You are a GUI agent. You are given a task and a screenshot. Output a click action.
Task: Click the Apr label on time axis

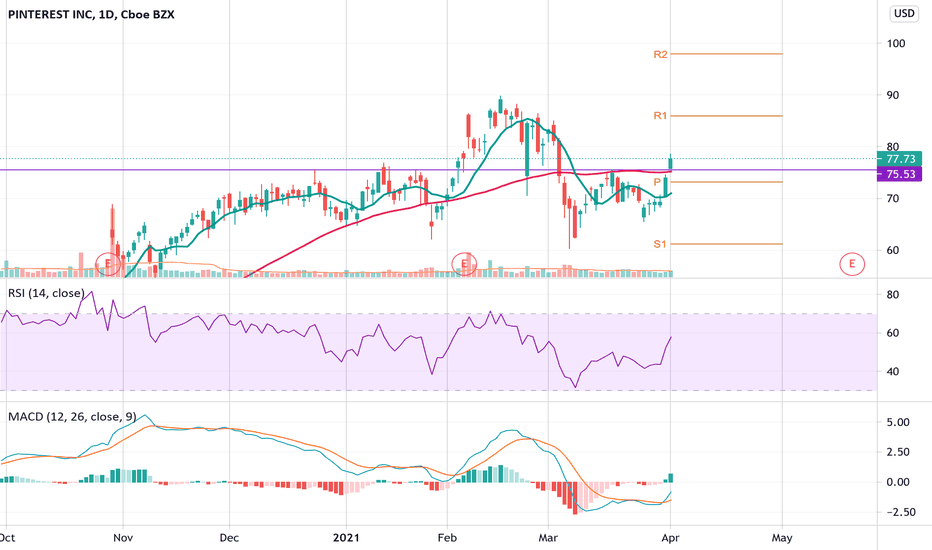coord(670,538)
